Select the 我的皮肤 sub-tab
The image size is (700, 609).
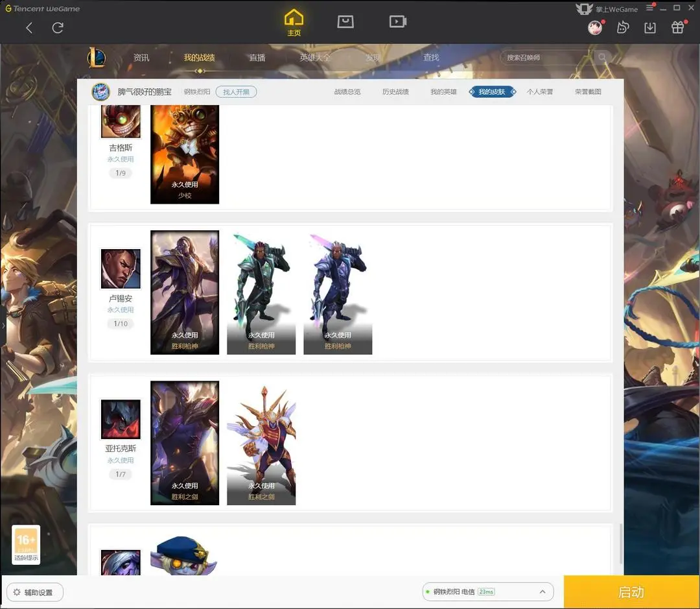[492, 92]
